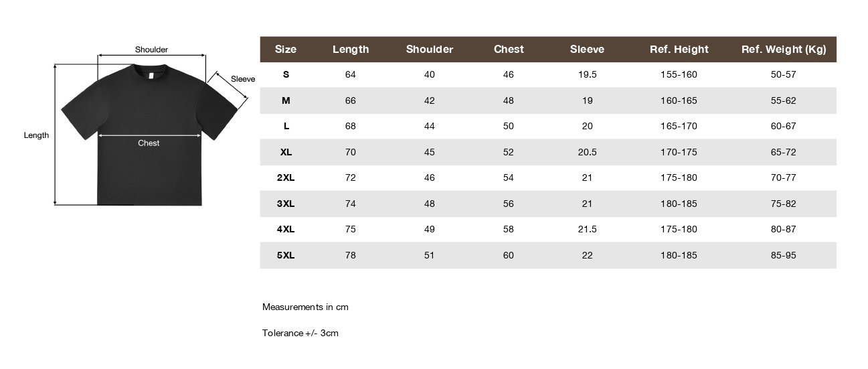The image size is (868, 369).
Task: Click the "Measurements in cm" note
Action: 305,307
